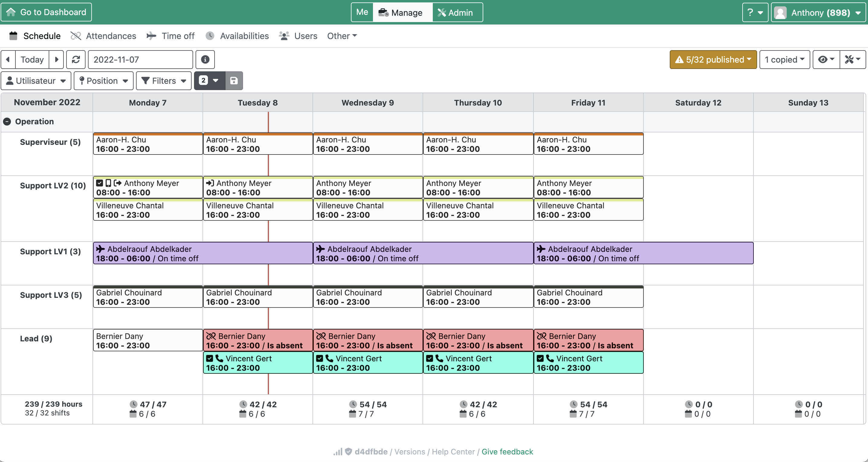Toggle the checkbox on Vincent Gert's Tuesday shift
Image resolution: width=868 pixels, height=462 pixels.
(x=209, y=358)
